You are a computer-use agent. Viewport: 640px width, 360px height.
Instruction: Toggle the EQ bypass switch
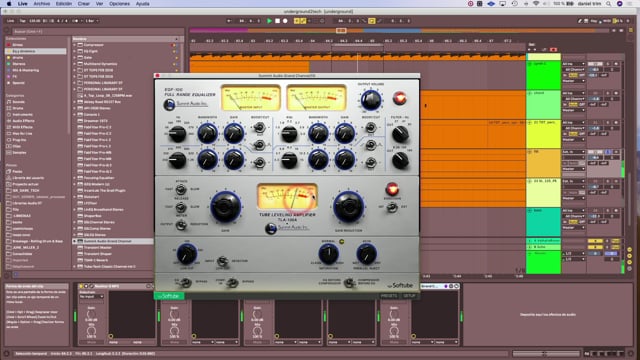click(185, 282)
